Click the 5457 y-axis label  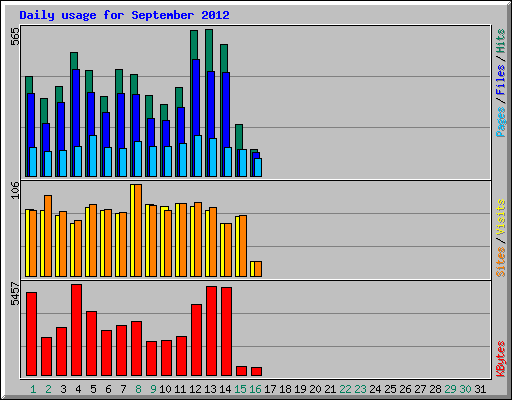coord(15,294)
